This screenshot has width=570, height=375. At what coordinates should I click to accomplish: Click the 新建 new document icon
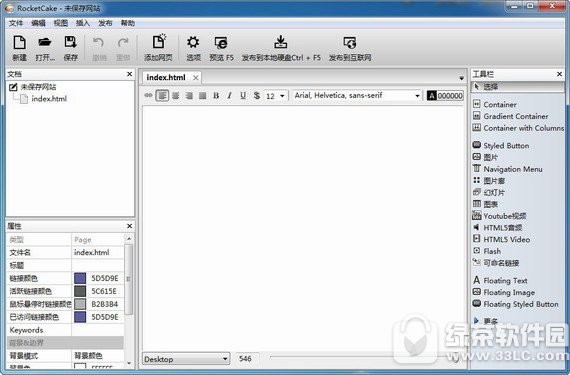(x=19, y=43)
